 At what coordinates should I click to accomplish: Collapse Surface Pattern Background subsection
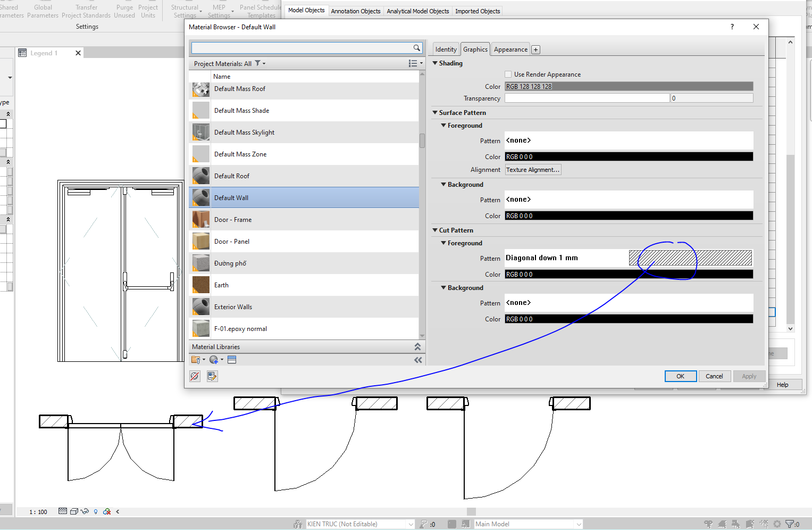click(443, 184)
